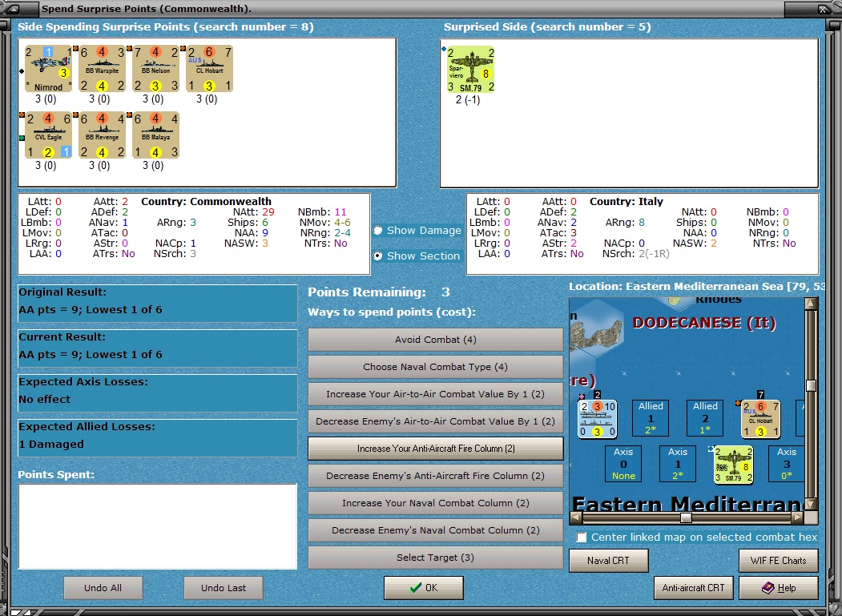Choose Naval Combat Type (4) option

click(436, 367)
